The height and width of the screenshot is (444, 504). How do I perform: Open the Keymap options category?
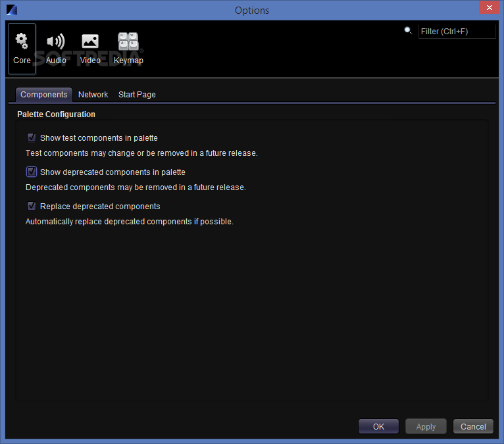tap(128, 49)
